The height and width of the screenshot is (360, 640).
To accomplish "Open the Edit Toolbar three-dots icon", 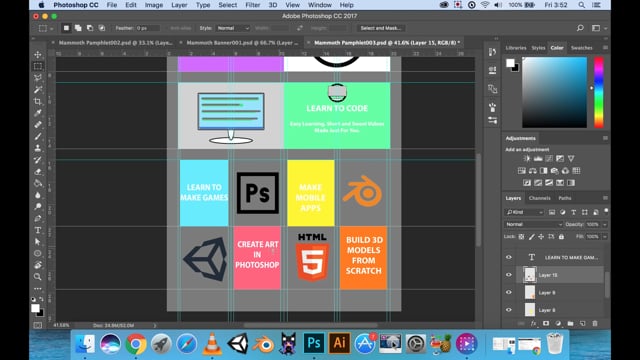I will [x=38, y=289].
